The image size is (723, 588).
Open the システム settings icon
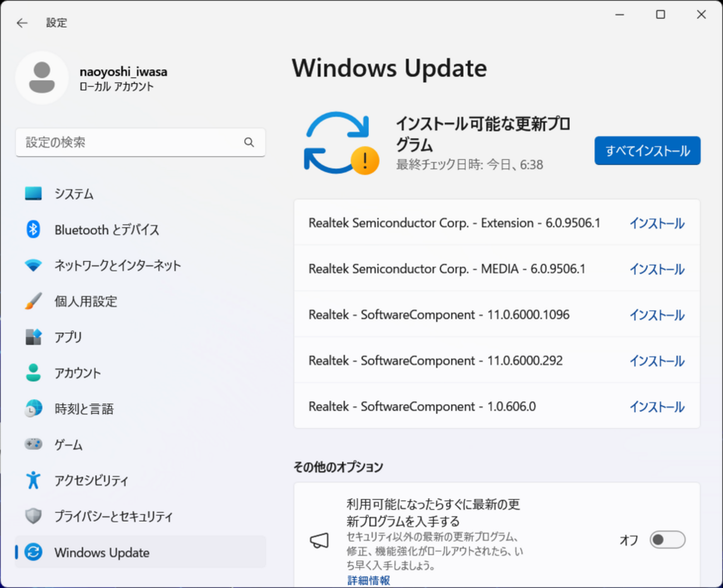(33, 194)
